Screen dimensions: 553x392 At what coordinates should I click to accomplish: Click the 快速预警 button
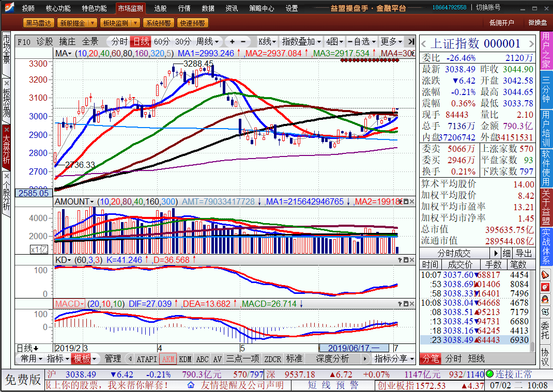[x=192, y=23]
